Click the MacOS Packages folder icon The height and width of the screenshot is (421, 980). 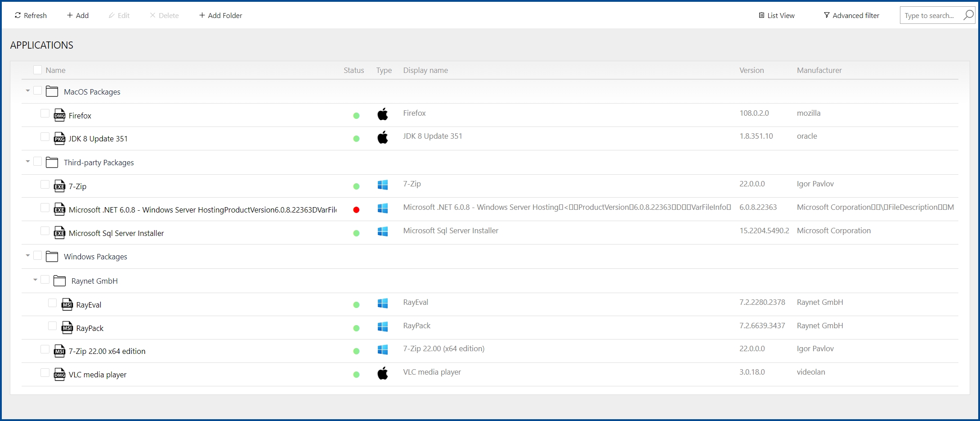(52, 91)
